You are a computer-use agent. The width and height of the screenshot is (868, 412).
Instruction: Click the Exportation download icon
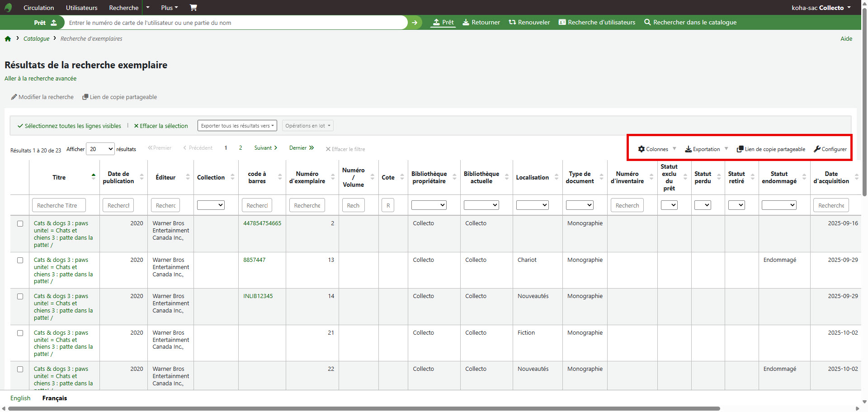(x=688, y=149)
